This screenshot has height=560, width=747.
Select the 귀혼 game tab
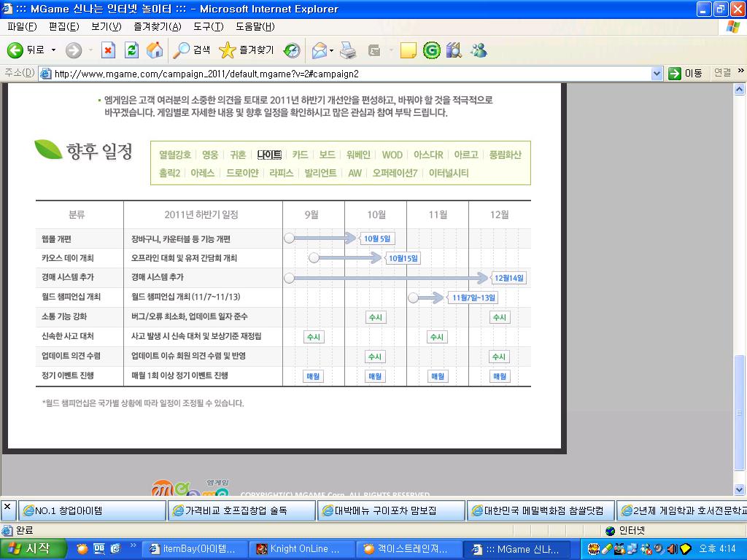pyautogui.click(x=238, y=155)
